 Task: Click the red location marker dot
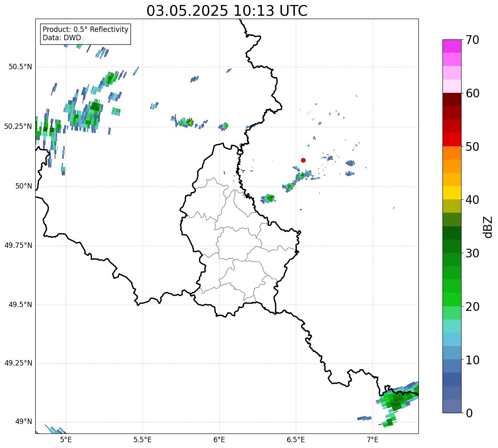tap(303, 160)
